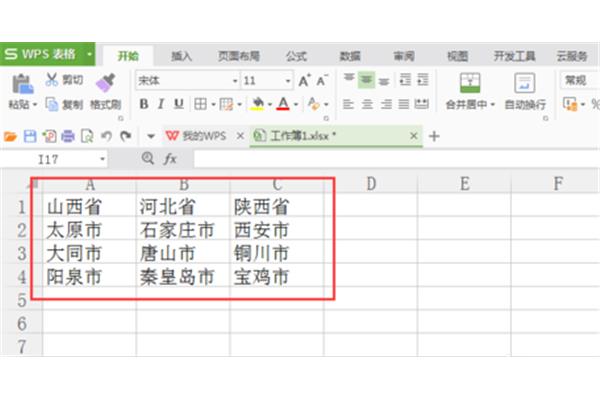
Task: Decrease indent icon
Action: tap(405, 80)
